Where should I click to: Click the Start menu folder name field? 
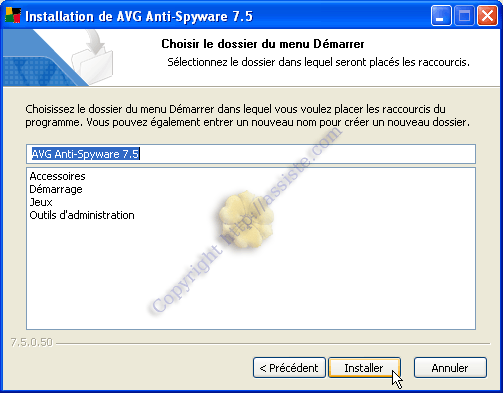coord(251,154)
